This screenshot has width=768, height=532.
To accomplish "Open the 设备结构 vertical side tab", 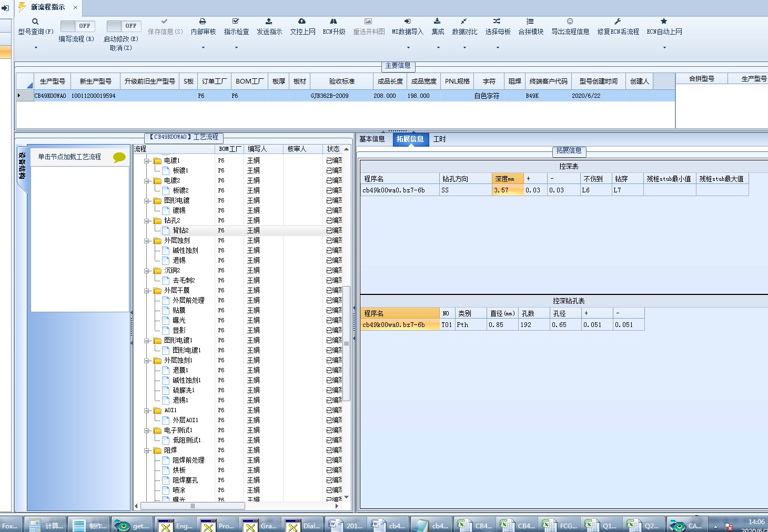I will (22, 166).
